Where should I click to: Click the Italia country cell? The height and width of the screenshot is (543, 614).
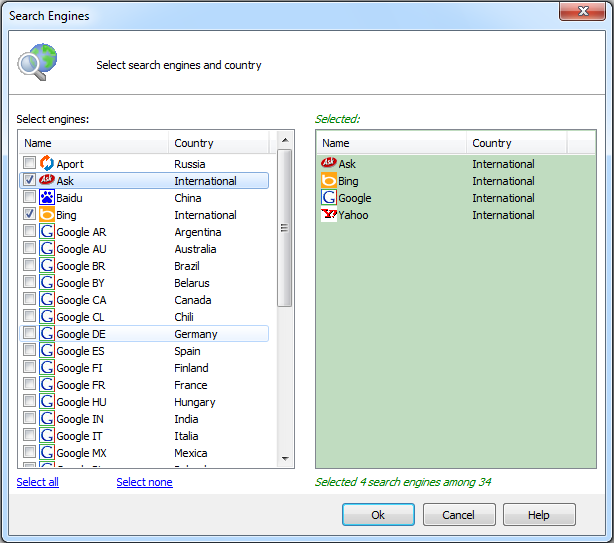tap(186, 436)
